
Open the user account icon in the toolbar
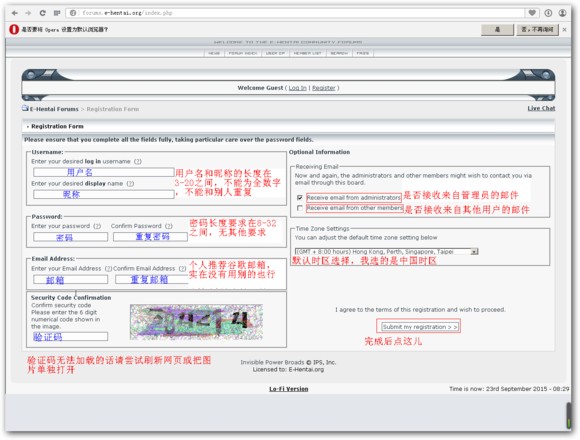(x=562, y=13)
